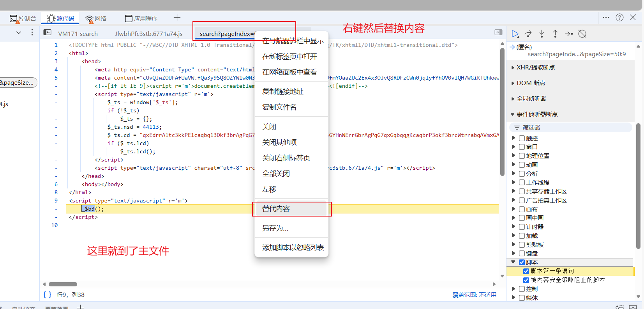Select 复制文件名 in context menu
The image size is (644, 309).
(x=291, y=107)
